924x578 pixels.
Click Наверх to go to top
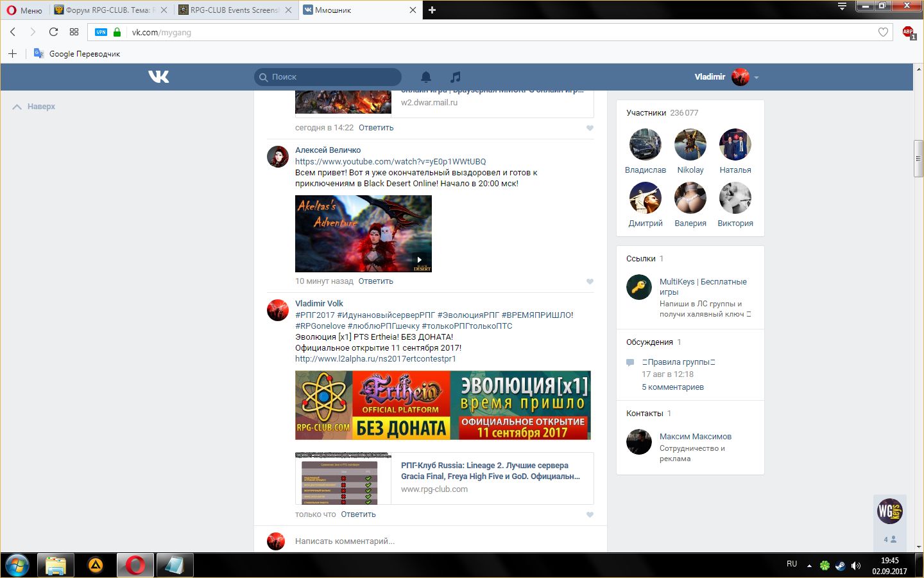pyautogui.click(x=34, y=107)
